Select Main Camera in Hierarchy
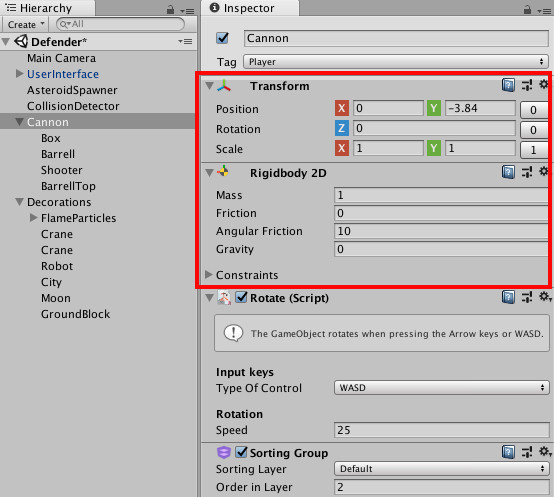Screen dimensions: 554x497 (x=61, y=58)
